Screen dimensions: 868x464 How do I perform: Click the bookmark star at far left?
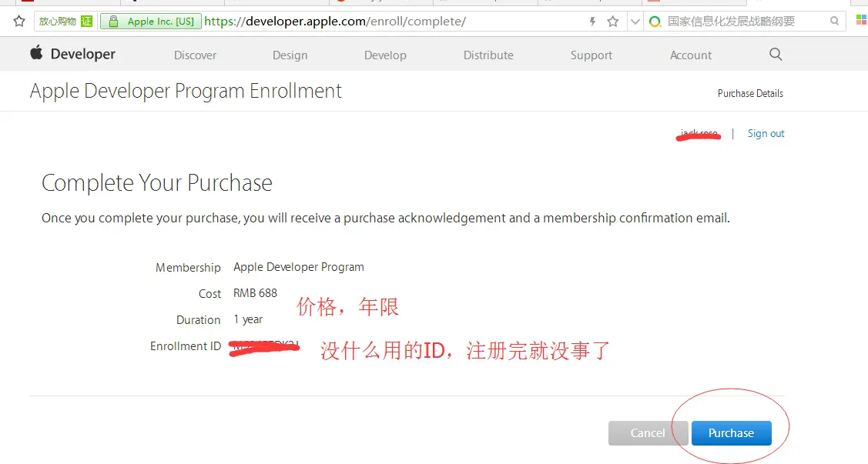(x=18, y=22)
